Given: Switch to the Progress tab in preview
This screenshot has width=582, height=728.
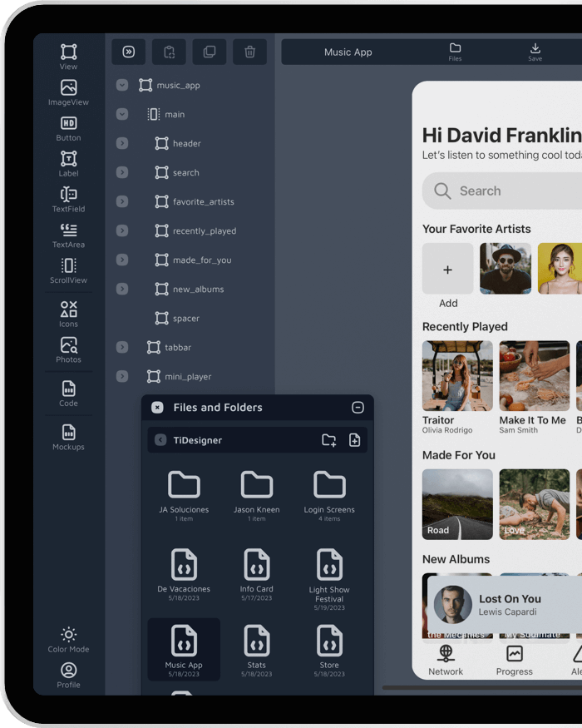Looking at the screenshot, I should pos(515,661).
